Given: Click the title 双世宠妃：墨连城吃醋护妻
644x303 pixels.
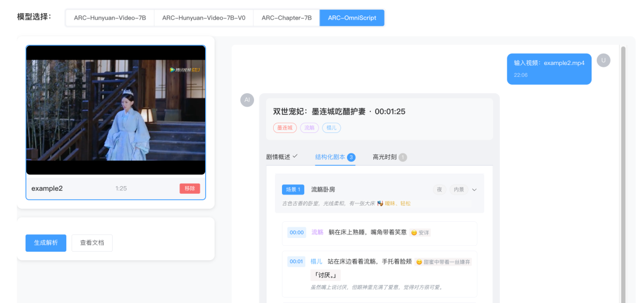Looking at the screenshot, I should click(x=319, y=112).
